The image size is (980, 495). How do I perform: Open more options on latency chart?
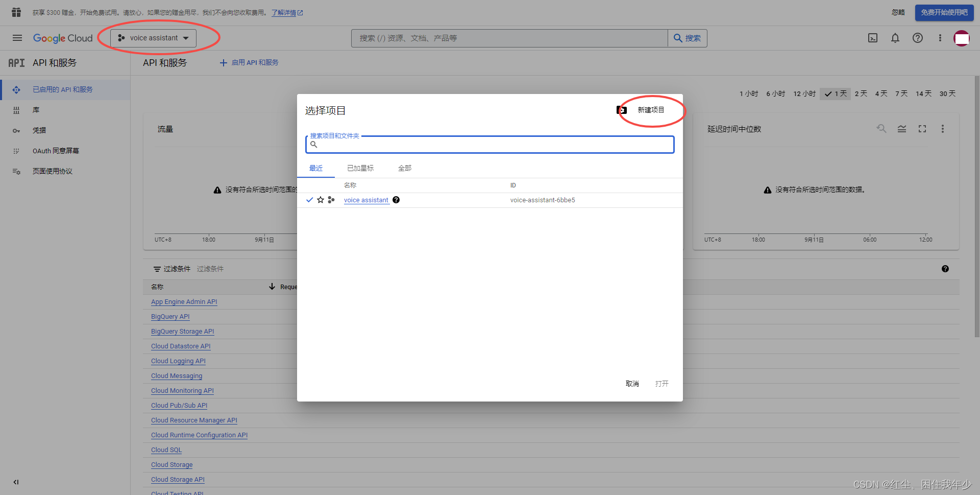[943, 129]
